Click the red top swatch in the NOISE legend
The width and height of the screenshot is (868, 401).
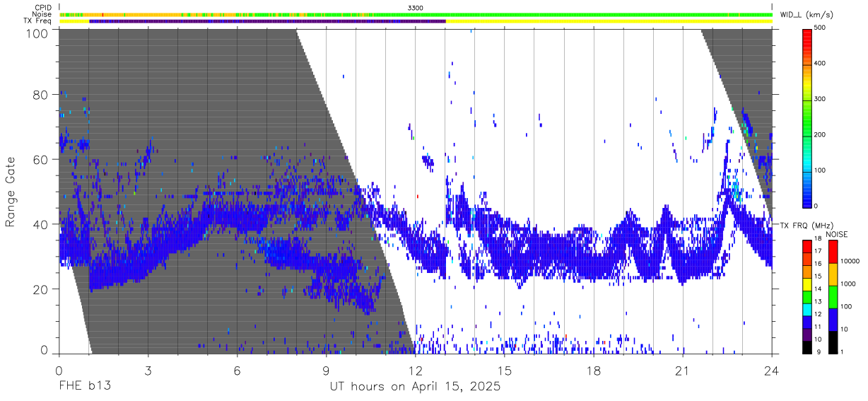point(833,251)
